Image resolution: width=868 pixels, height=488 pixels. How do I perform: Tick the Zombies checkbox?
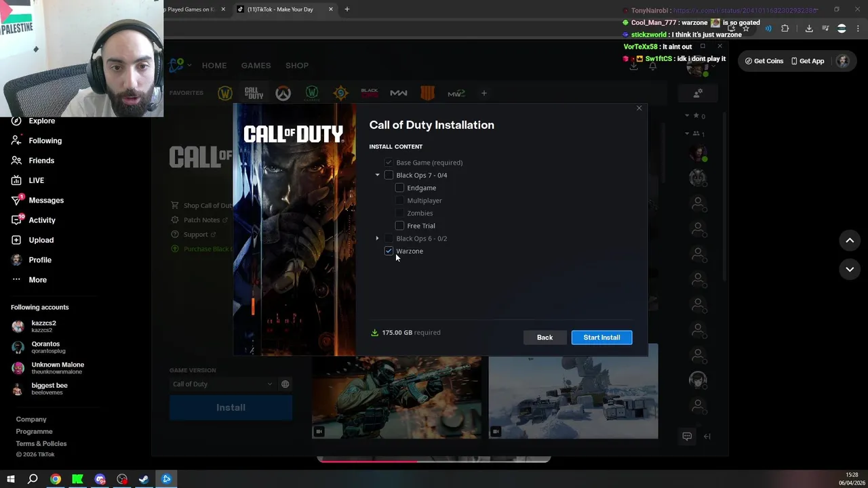pyautogui.click(x=399, y=213)
